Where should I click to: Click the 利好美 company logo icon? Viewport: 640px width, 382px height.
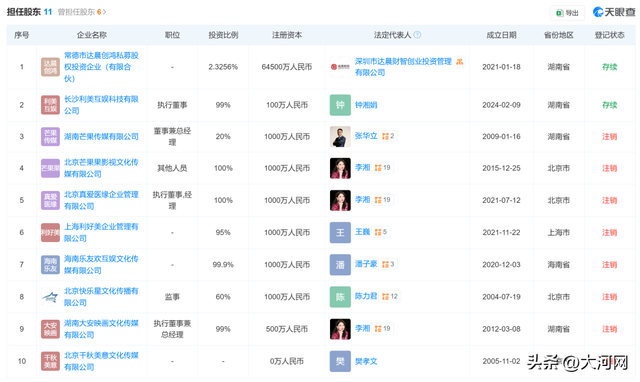(x=50, y=233)
